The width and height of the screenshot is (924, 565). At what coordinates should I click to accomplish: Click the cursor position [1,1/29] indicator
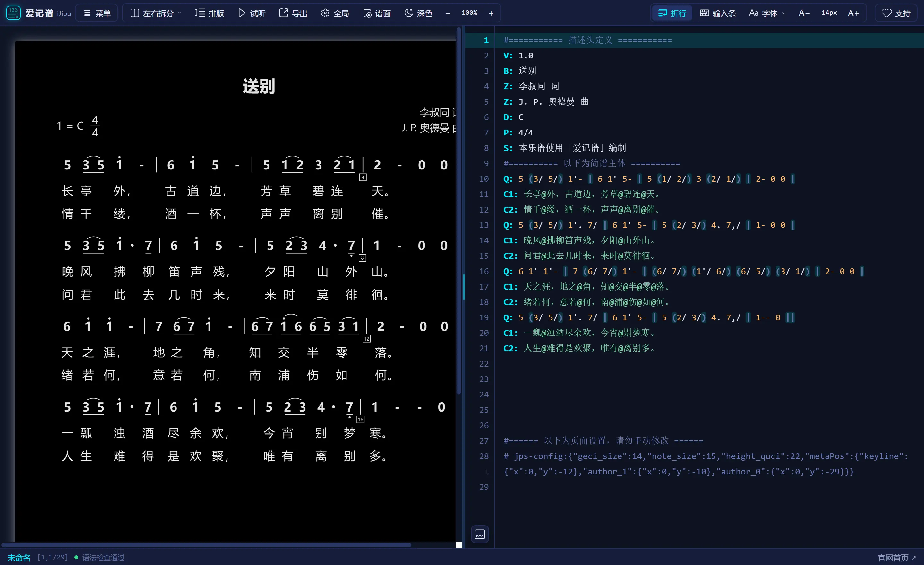coord(53,557)
